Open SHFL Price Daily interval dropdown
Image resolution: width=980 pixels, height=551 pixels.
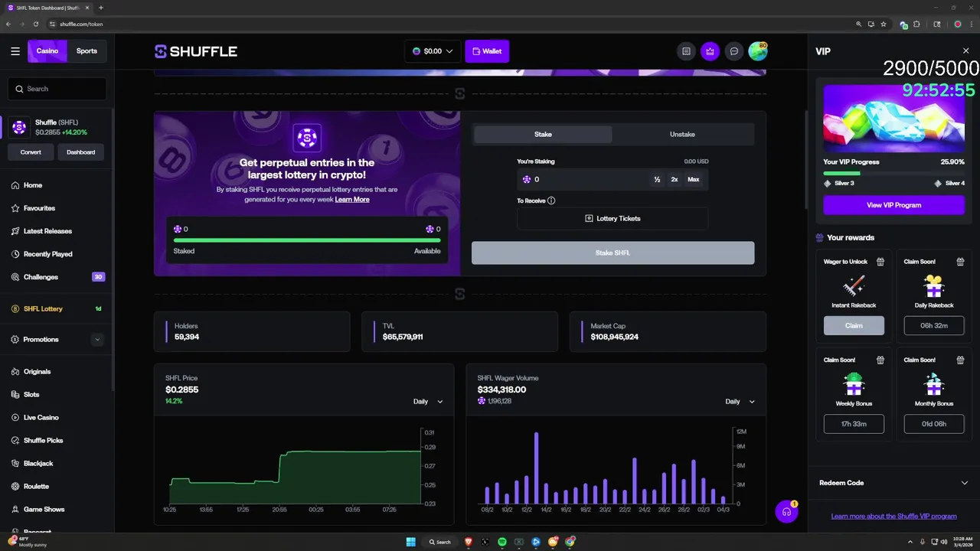point(428,402)
